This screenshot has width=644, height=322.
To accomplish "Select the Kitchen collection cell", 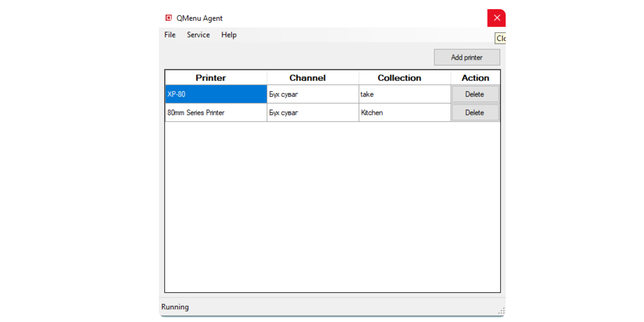I will [x=405, y=112].
